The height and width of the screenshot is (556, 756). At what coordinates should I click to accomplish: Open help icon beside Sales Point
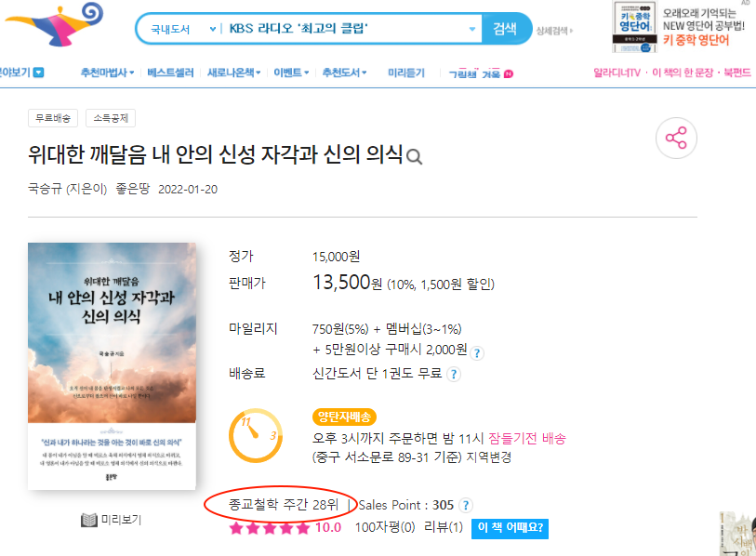point(465,506)
